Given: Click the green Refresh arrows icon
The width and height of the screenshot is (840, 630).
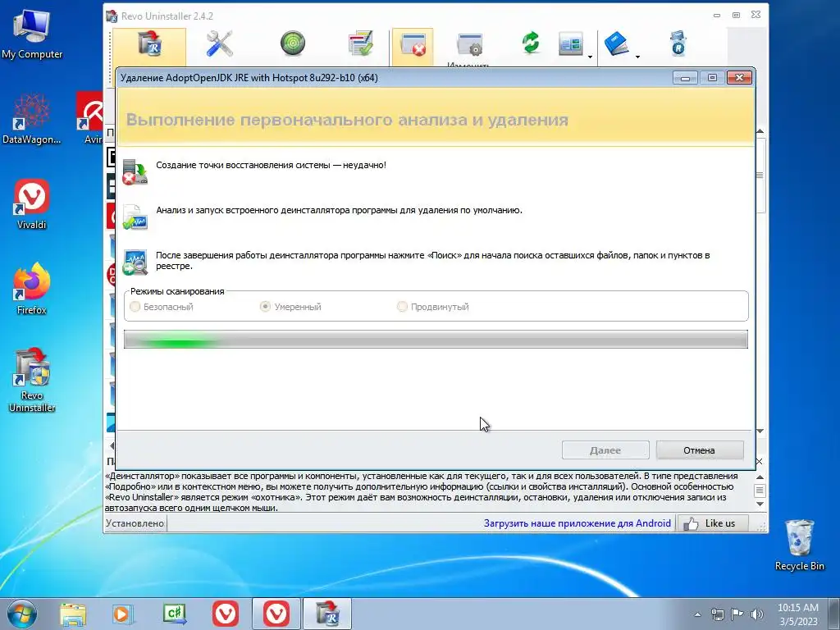Looking at the screenshot, I should tap(531, 43).
